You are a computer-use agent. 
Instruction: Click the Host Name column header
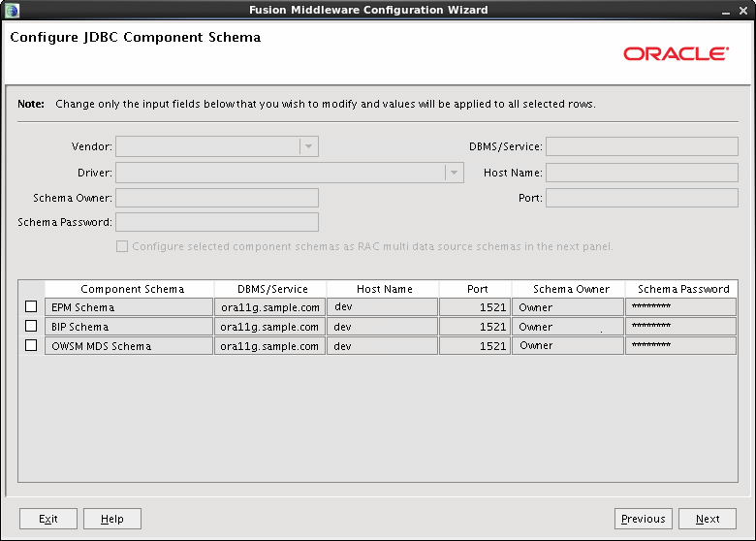pyautogui.click(x=383, y=289)
